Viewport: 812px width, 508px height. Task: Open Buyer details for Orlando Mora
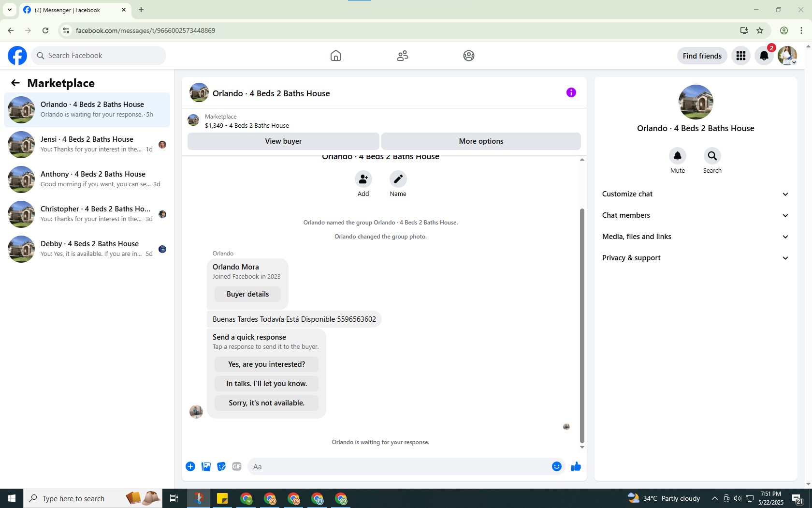(247, 294)
